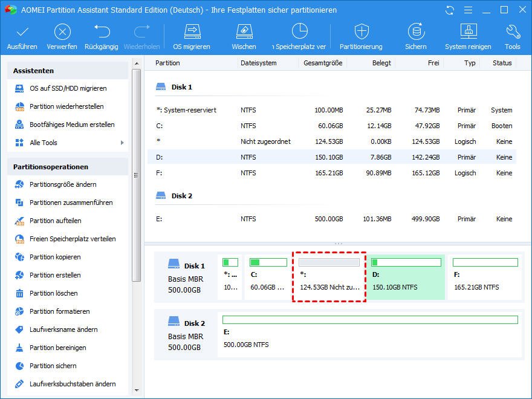
Task: Select Partition formatieren in sidebar
Action: pyautogui.click(x=59, y=311)
